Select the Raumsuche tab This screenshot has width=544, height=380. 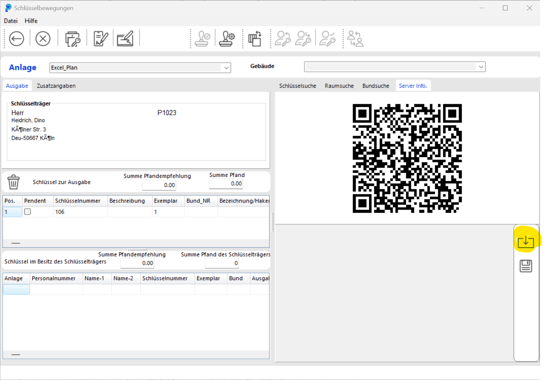tap(339, 86)
